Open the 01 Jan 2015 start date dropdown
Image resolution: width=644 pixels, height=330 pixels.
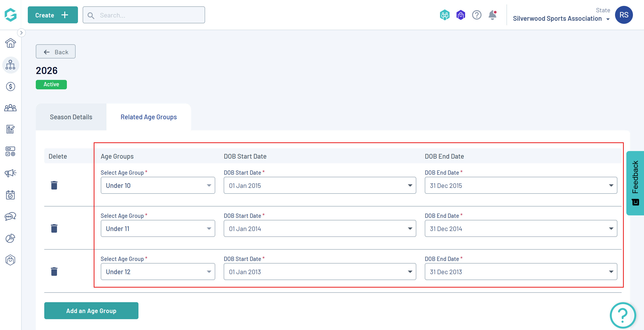(x=320, y=186)
